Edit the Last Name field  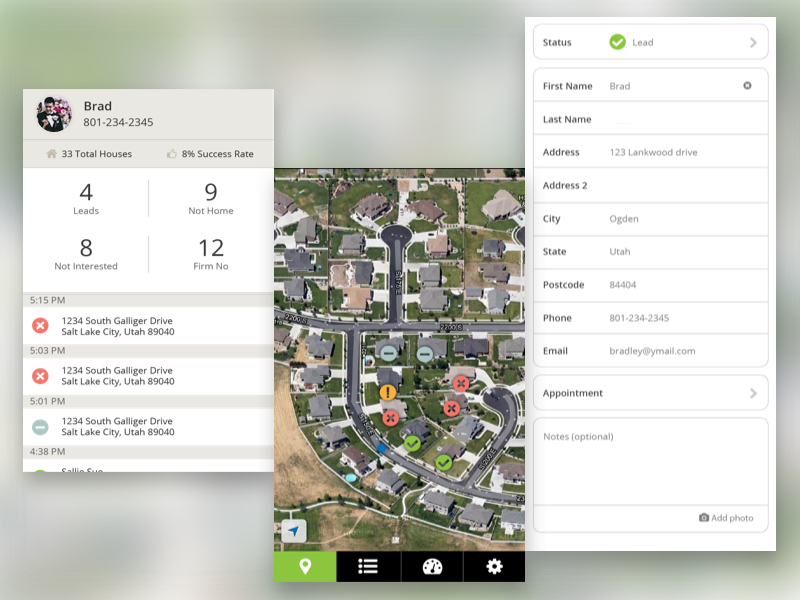(x=651, y=119)
